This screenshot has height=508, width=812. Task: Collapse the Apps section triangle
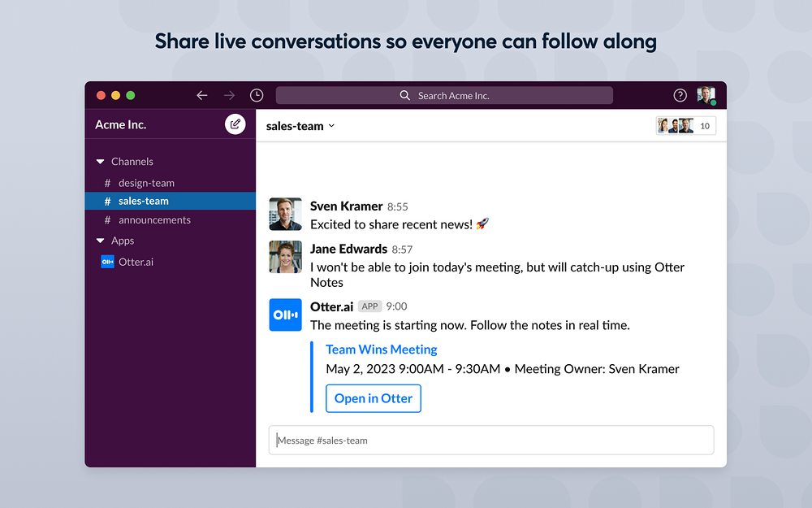coord(101,241)
